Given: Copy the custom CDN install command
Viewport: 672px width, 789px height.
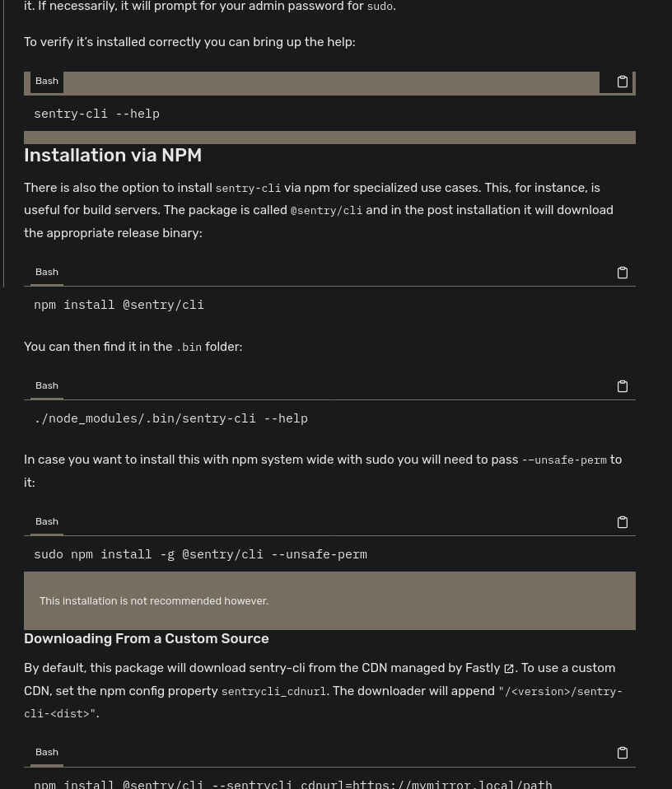Looking at the screenshot, I should 623,752.
